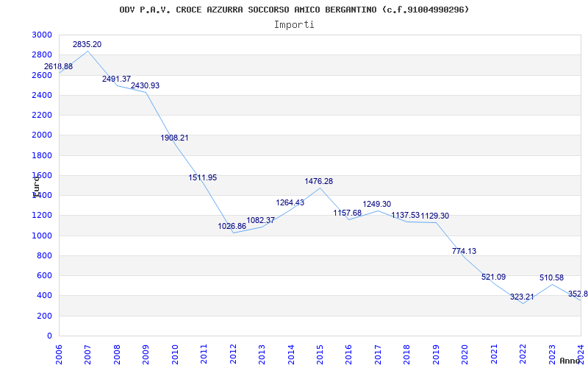Select year 2008 on the x-axis
The width and height of the screenshot is (588, 368).
(x=117, y=354)
